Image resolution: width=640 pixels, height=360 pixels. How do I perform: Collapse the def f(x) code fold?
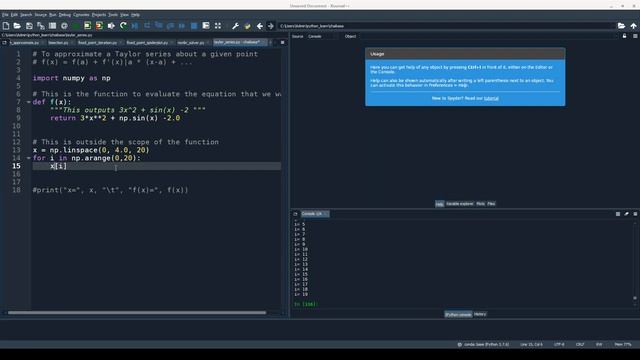(x=29, y=102)
